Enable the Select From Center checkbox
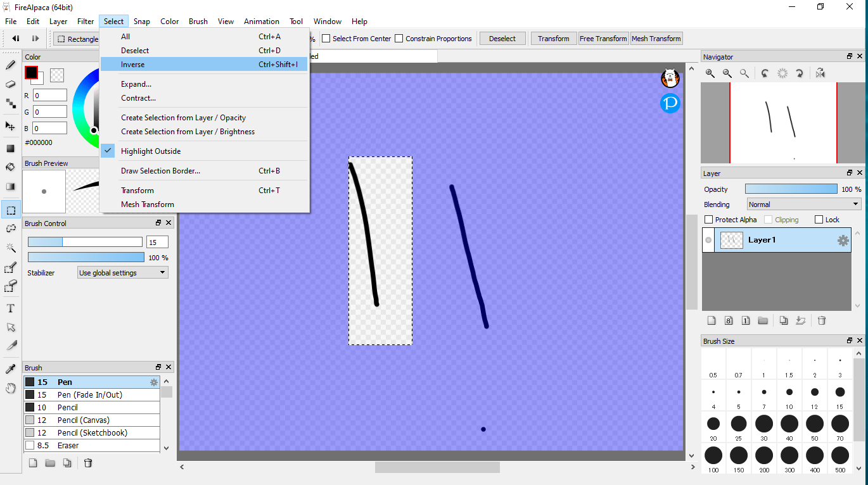The image size is (868, 485). coord(326,38)
